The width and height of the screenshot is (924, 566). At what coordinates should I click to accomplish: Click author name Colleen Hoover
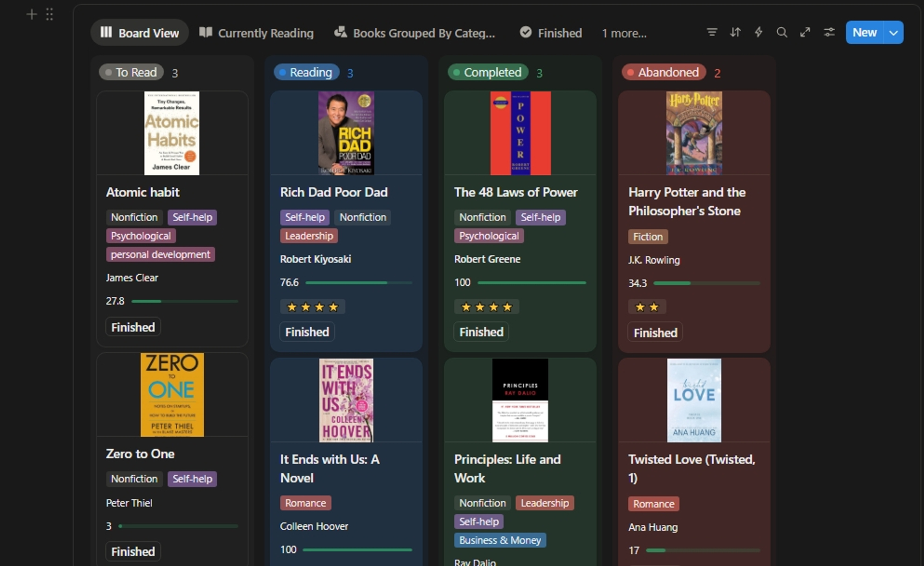pos(314,526)
